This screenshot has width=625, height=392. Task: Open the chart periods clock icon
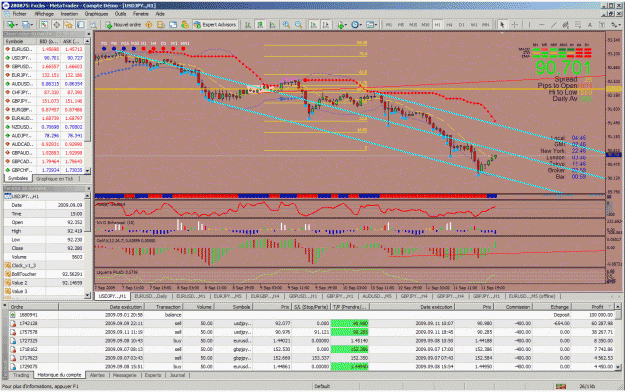(354, 25)
